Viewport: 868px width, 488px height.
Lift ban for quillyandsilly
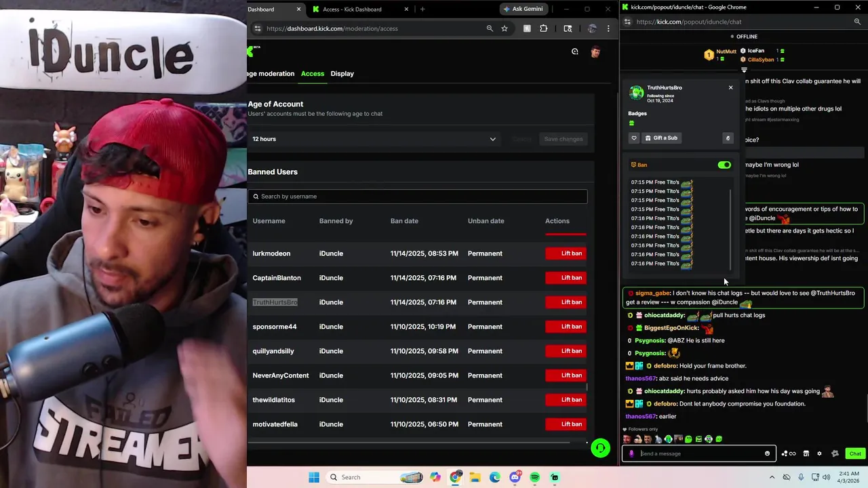566,351
